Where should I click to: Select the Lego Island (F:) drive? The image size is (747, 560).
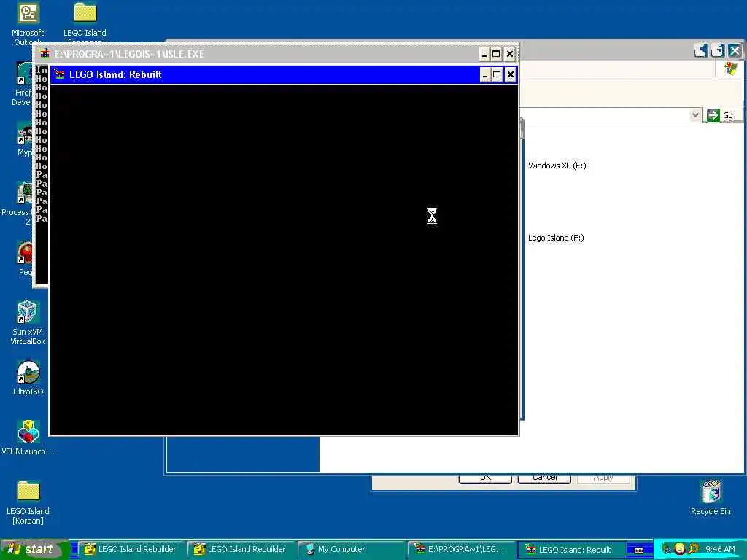pyautogui.click(x=556, y=238)
